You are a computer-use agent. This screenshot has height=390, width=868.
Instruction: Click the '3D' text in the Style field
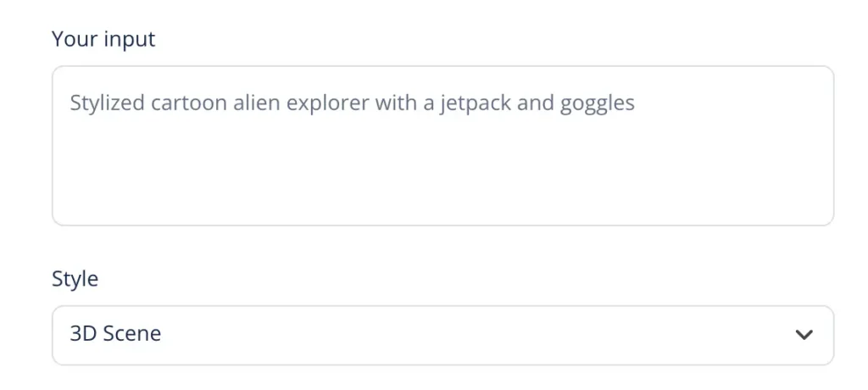pos(83,334)
